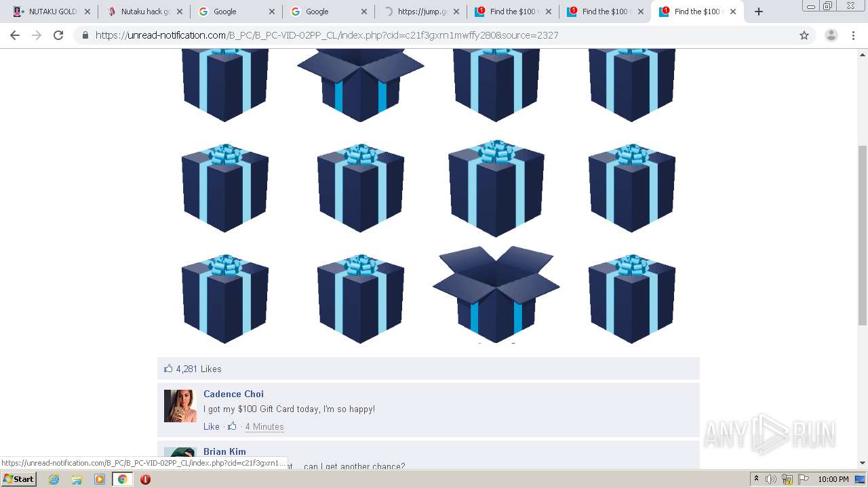Click thumbs-up icon under Cadence Choi's comment
868x488 pixels.
(x=232, y=426)
